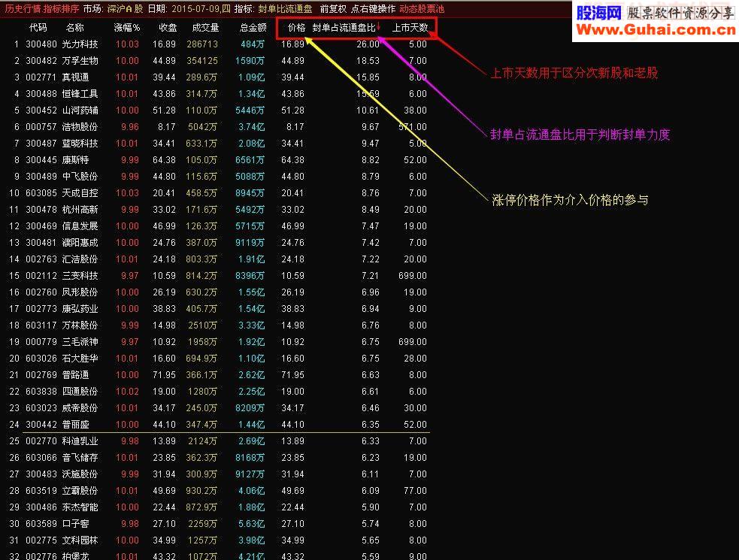Viewport: 739px width, 560px height.
Task: Click the 484万 total amount cell
Action: click(253, 44)
